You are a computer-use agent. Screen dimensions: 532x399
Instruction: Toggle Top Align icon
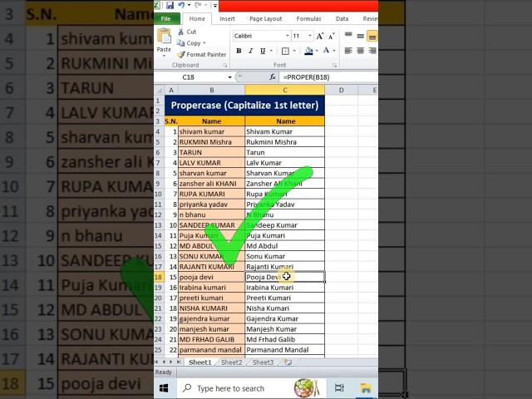click(348, 36)
